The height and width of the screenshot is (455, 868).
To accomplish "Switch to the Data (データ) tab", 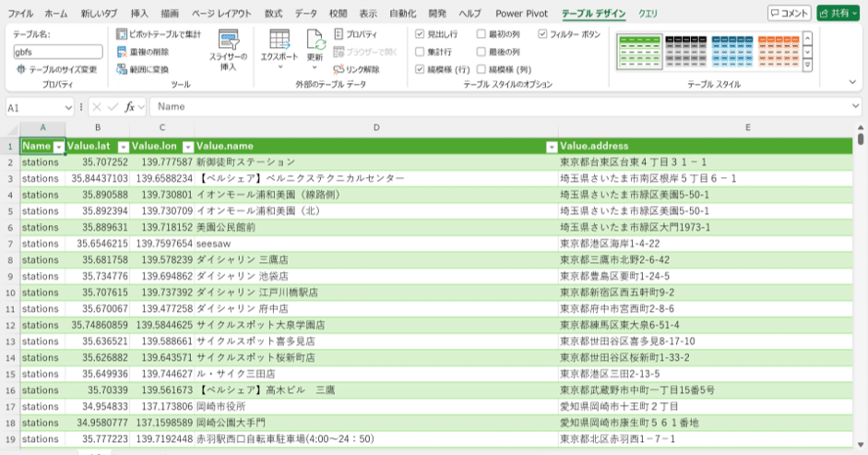I will (x=305, y=14).
